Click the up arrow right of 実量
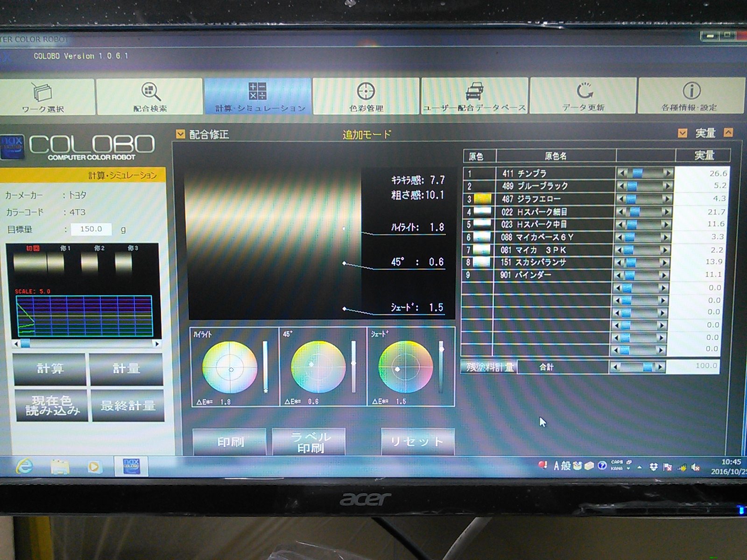The image size is (747, 560). tap(728, 133)
